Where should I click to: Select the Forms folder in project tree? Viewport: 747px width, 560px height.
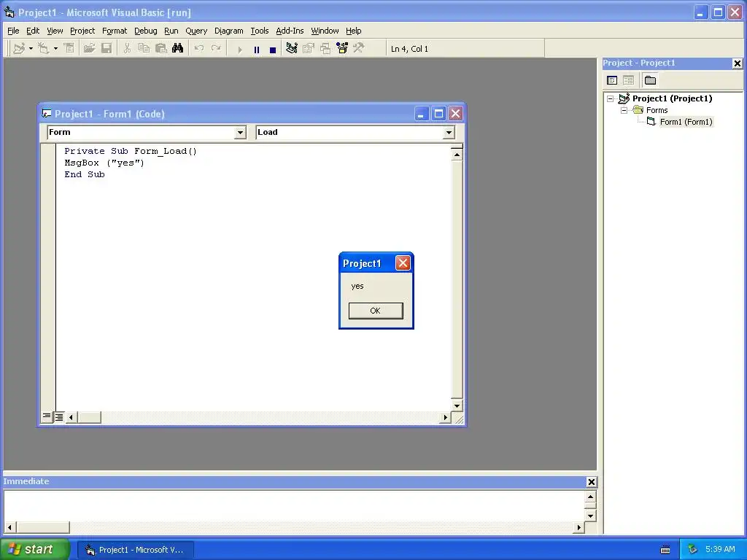click(x=657, y=111)
